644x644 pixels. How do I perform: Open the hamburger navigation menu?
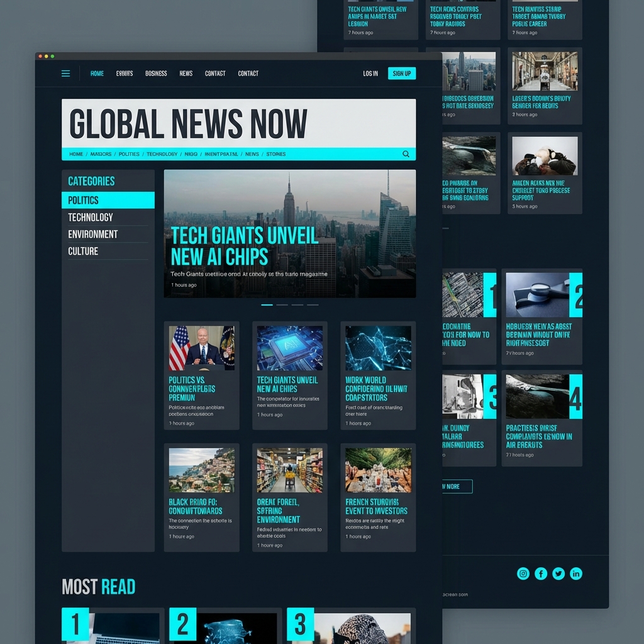tap(65, 73)
